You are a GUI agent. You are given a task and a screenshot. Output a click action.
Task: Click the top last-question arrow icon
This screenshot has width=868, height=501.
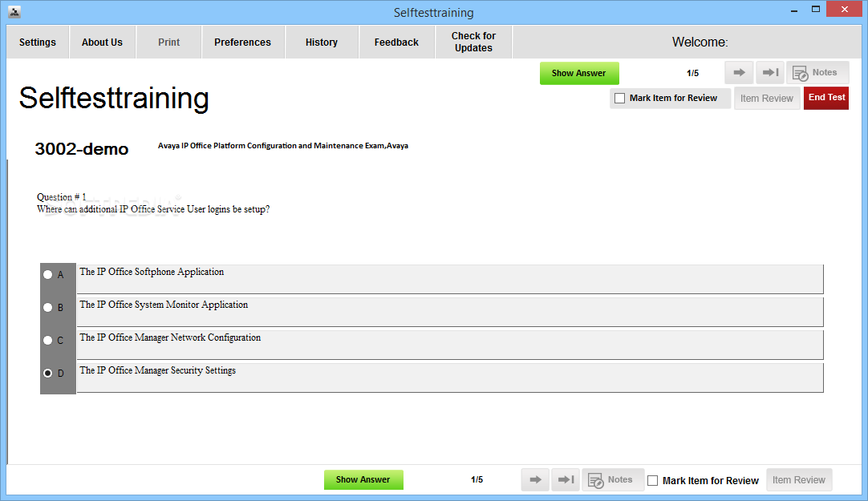pyautogui.click(x=770, y=72)
